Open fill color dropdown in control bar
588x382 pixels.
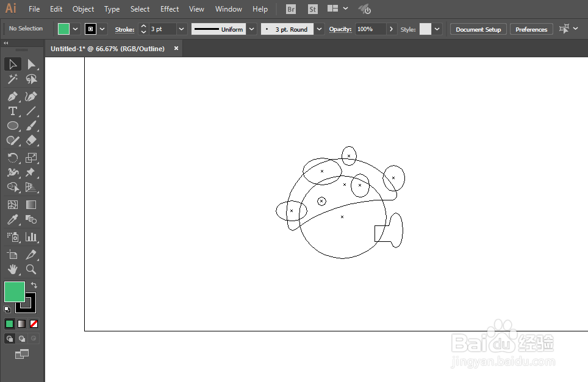pyautogui.click(x=76, y=29)
